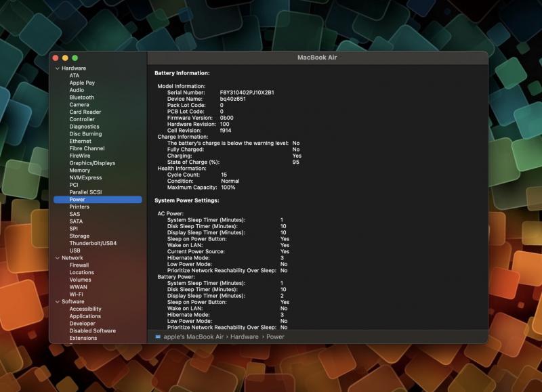Viewport: 542px width, 392px height.
Task: Click the Cycle Count value 15
Action: (x=224, y=175)
